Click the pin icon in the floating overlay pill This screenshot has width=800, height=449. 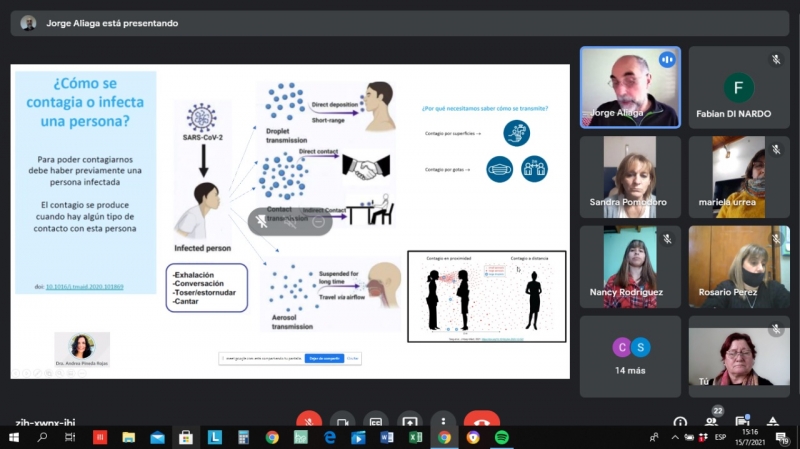(x=261, y=221)
